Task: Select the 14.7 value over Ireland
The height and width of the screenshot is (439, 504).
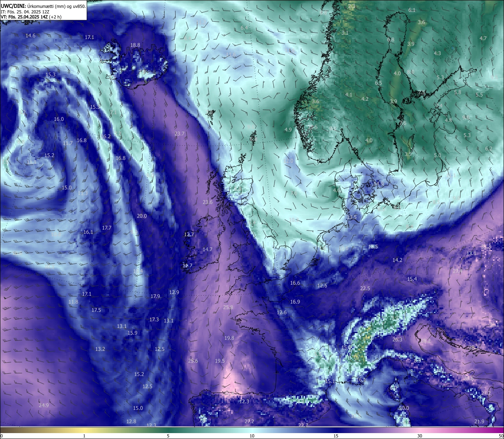Action: (207, 249)
